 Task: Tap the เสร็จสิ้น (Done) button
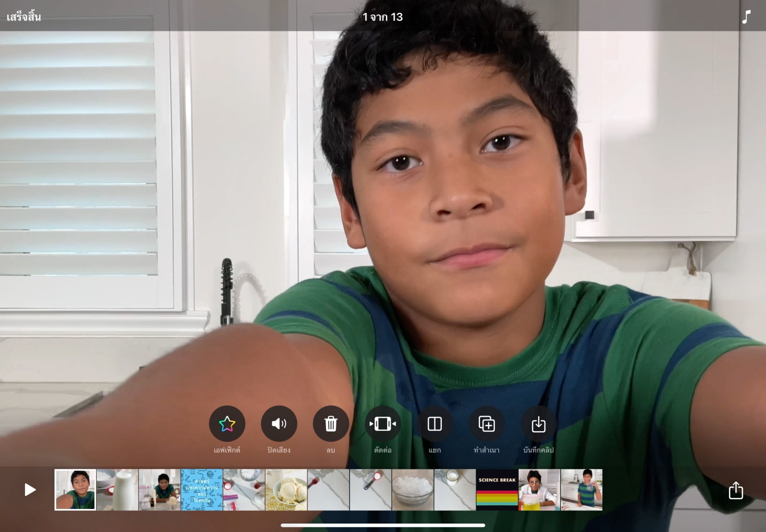(x=24, y=17)
